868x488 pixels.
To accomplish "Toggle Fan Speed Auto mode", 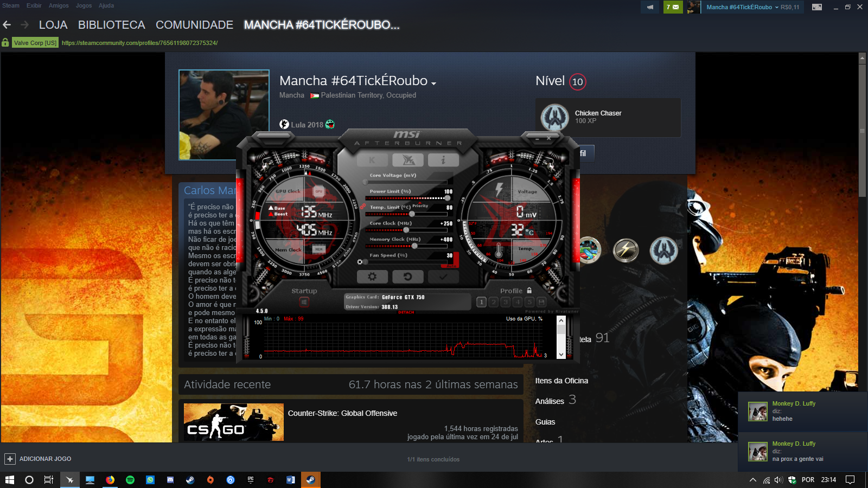I will (x=450, y=266).
